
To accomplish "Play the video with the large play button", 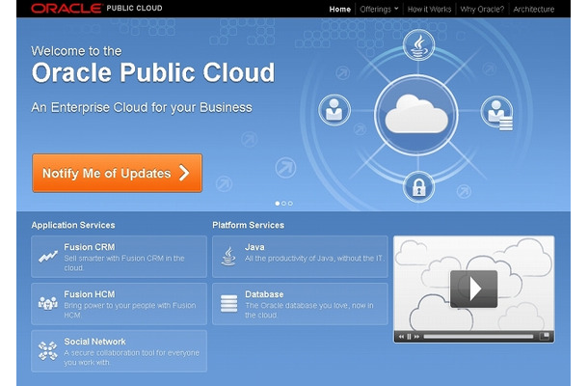I will (474, 289).
